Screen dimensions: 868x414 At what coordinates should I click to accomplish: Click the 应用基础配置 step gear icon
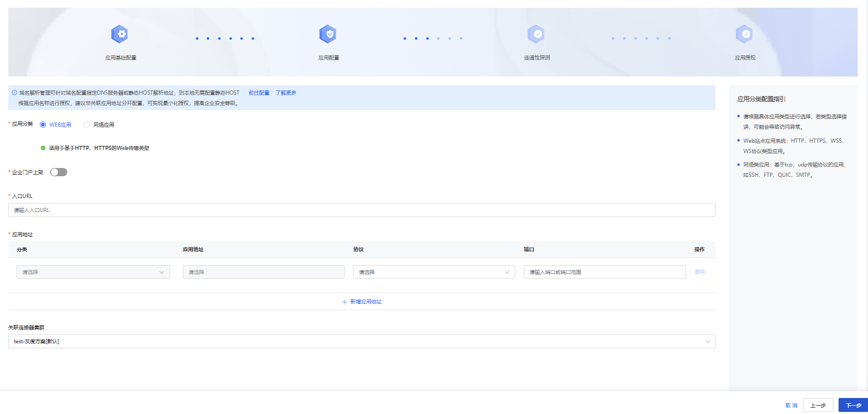tap(119, 34)
